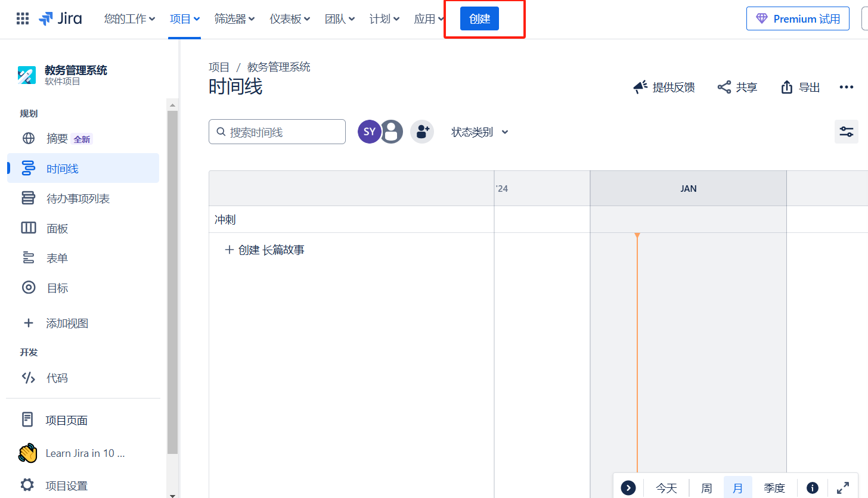Open 表单 in the sidebar

83,258
